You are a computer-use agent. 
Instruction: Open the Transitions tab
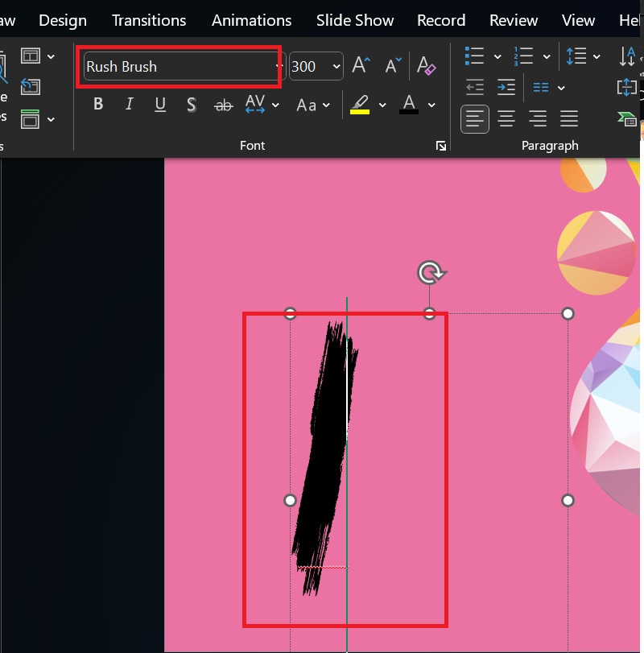coord(149,20)
